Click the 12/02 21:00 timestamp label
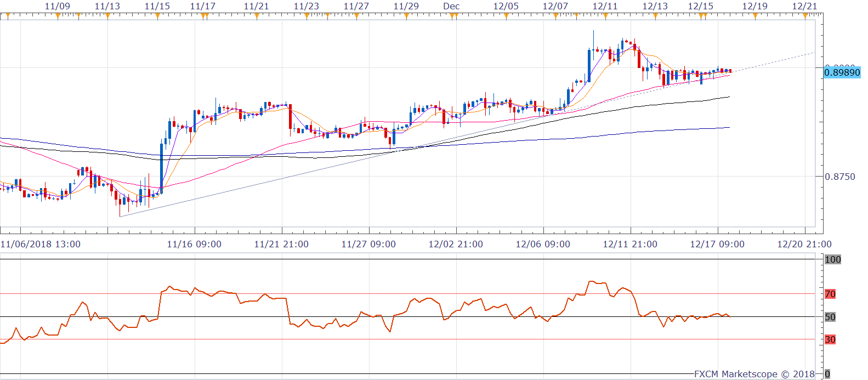The width and height of the screenshot is (868, 380). click(456, 244)
